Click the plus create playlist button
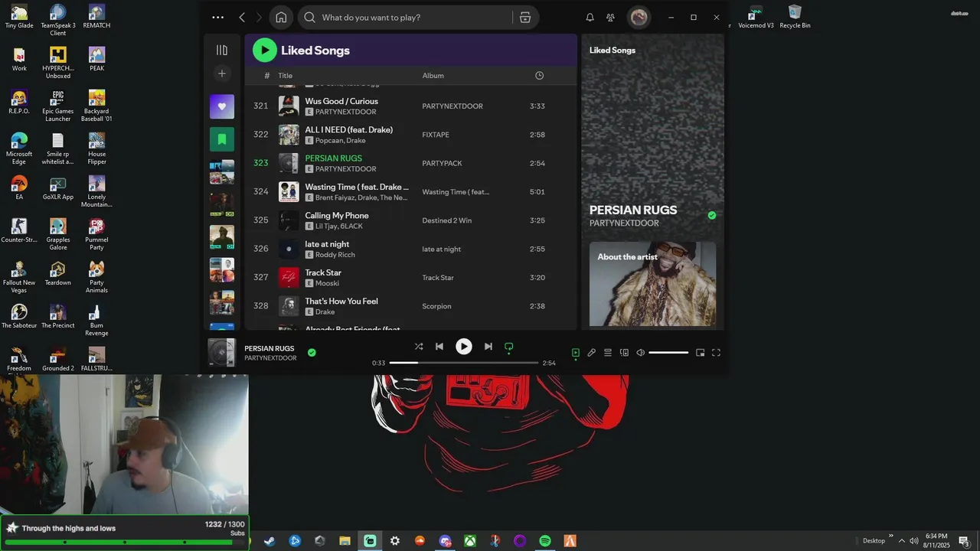The width and height of the screenshot is (980, 551). [222, 73]
